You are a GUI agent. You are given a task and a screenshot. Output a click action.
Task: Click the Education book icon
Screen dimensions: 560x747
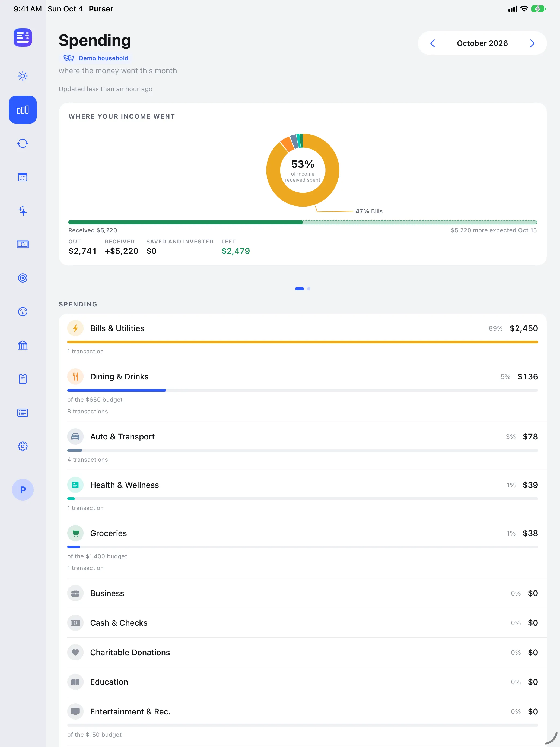click(75, 682)
